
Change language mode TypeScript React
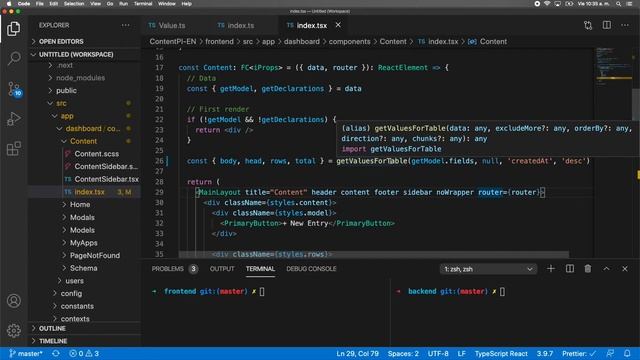pyautogui.click(x=501, y=353)
